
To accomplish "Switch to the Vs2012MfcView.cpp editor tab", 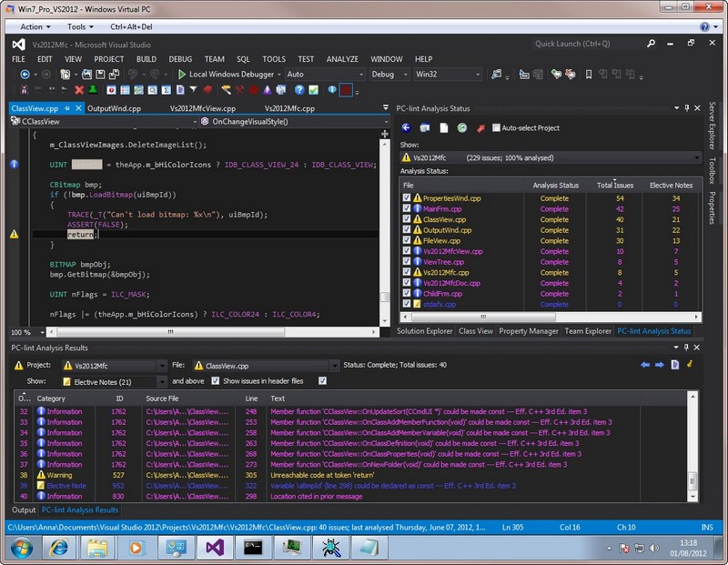I will (x=203, y=108).
